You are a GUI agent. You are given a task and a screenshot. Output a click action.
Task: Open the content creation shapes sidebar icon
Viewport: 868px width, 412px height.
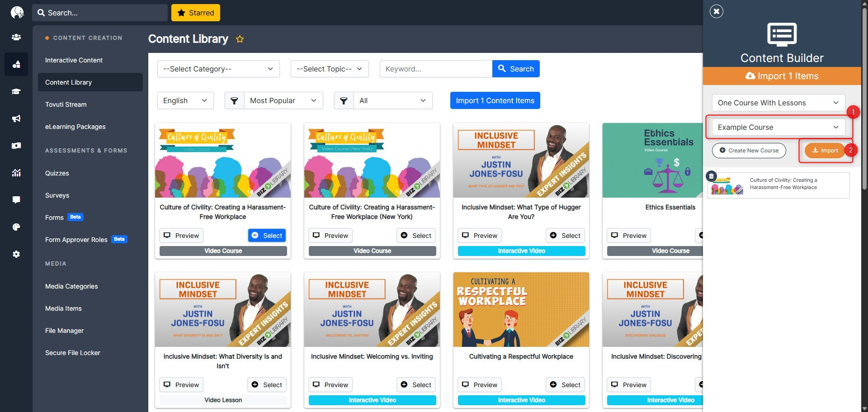pos(16,64)
